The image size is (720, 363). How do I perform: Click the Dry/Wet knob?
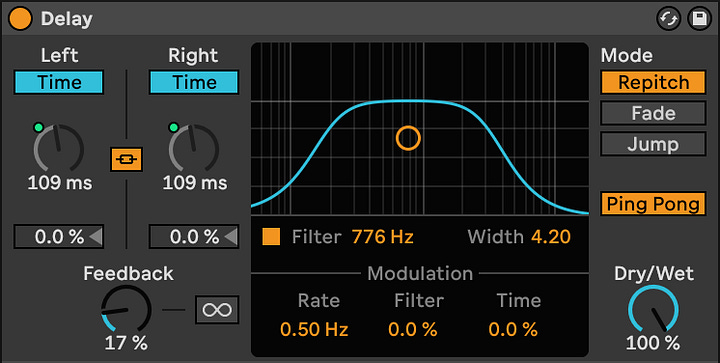click(x=653, y=309)
